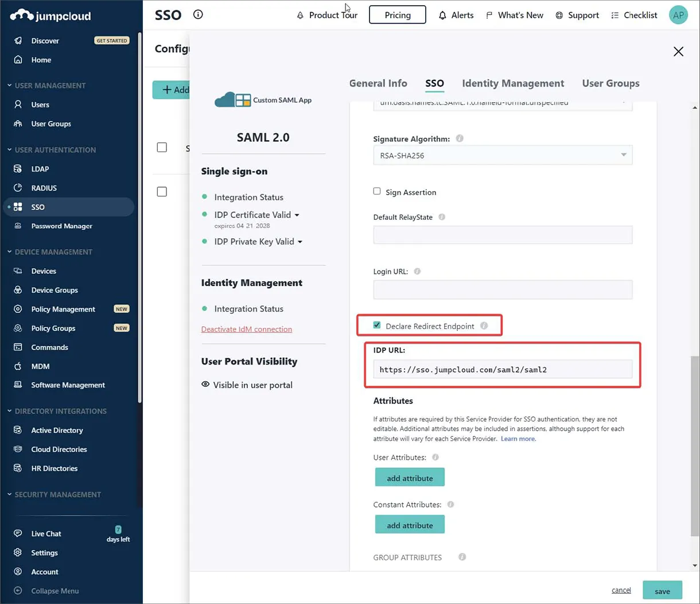Expand IDP Private Key Valid dropdown arrow
Image resolution: width=700 pixels, height=604 pixels.
300,242
